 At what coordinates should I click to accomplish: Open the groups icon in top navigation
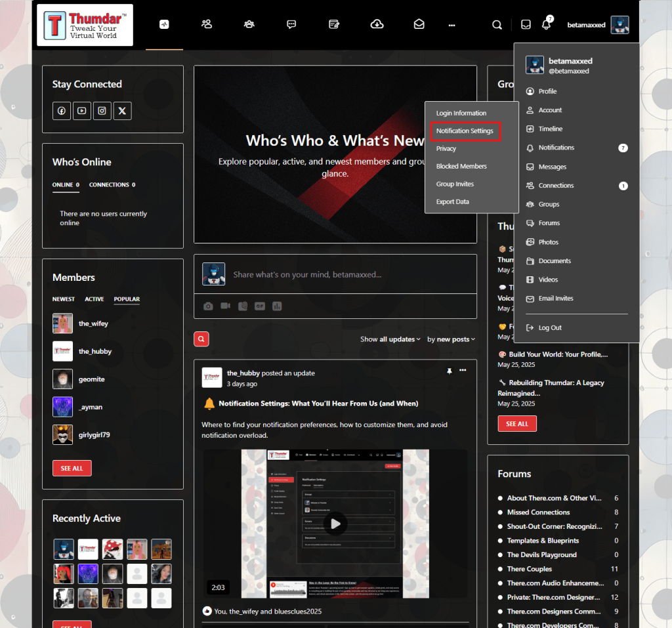pos(249,24)
